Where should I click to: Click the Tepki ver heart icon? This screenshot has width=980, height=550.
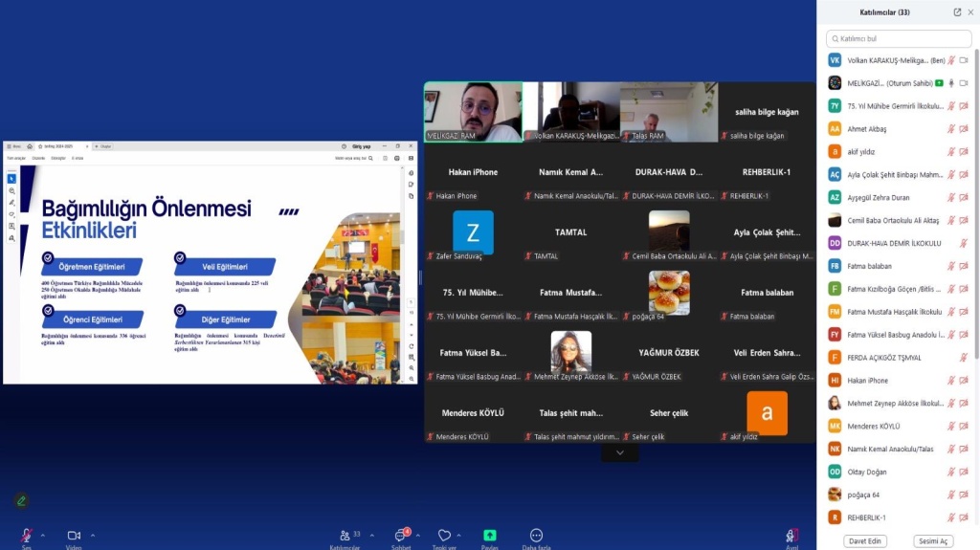[x=444, y=535]
